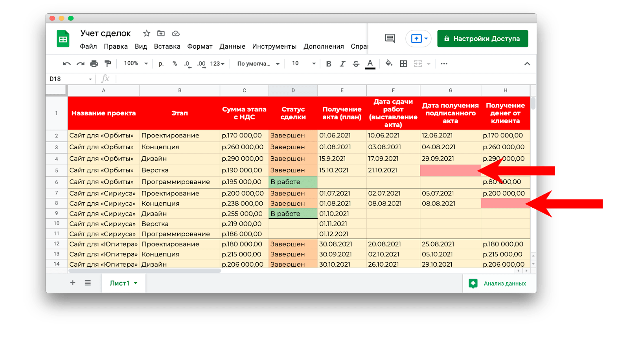
Task: Open the 100% zoom dropdown
Action: 136,64
